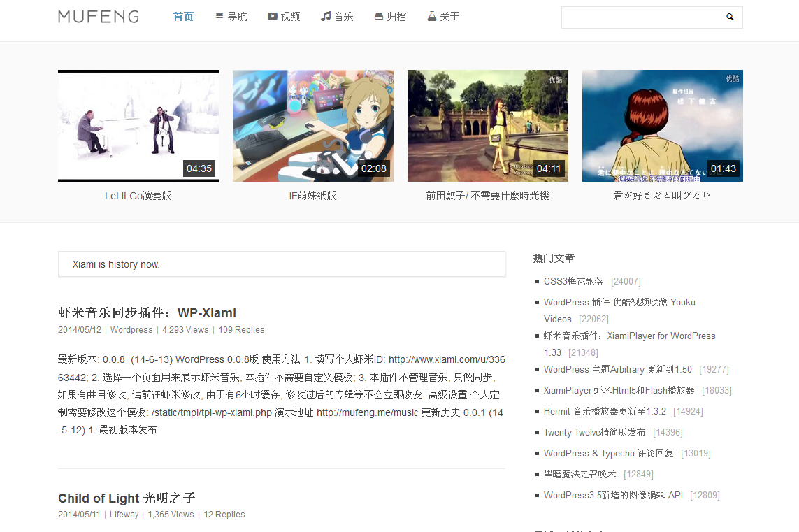Open the 关于 about menu item
This screenshot has width=799, height=532.
(x=443, y=17)
